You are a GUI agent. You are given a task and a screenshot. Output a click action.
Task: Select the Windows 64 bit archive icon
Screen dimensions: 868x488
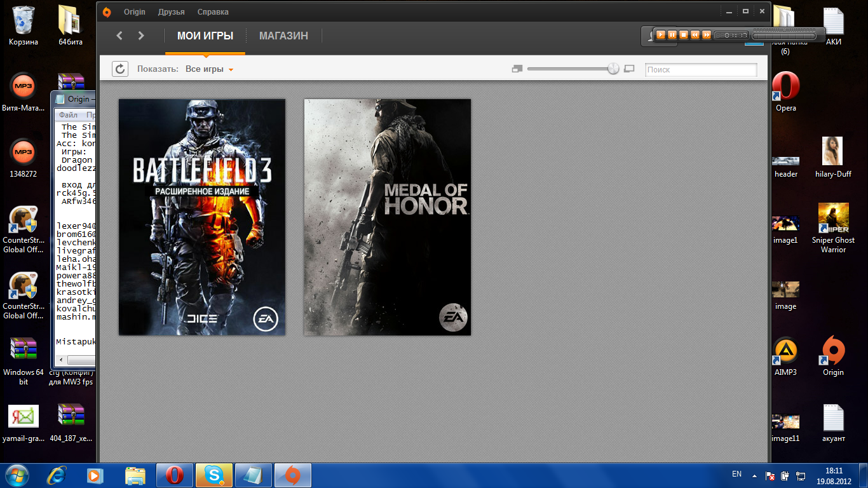[24, 361]
